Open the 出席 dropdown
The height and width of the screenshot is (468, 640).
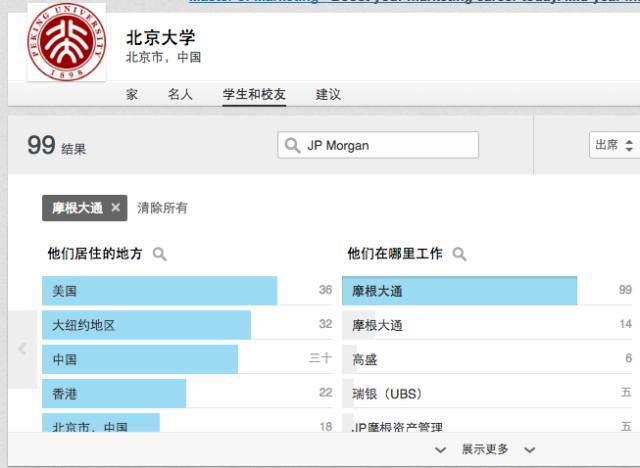click(614, 145)
